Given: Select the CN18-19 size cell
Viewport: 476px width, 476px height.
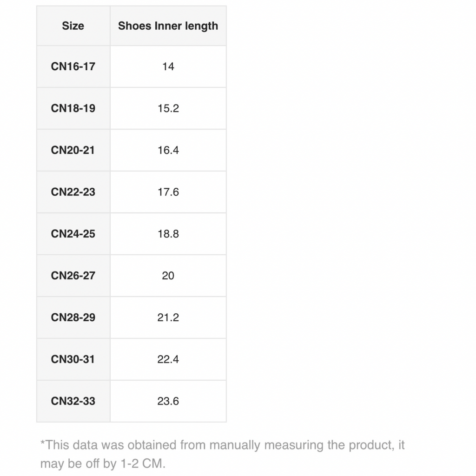Looking at the screenshot, I should [x=73, y=108].
